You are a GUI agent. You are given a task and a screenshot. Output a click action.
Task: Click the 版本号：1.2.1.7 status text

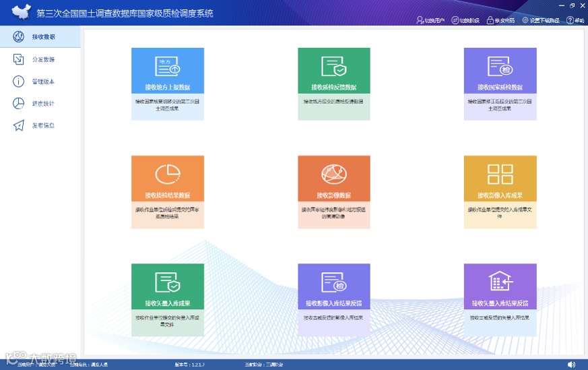click(x=190, y=365)
